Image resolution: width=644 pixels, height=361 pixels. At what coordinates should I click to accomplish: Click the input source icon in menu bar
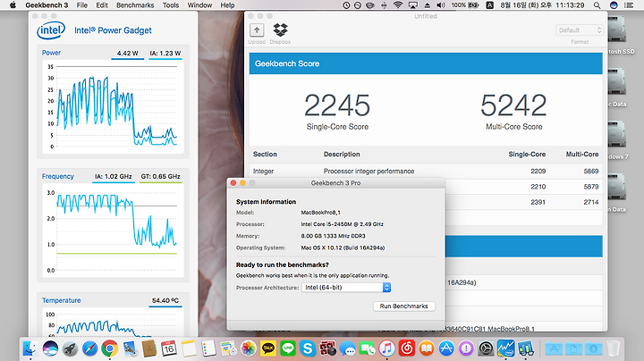tap(489, 5)
